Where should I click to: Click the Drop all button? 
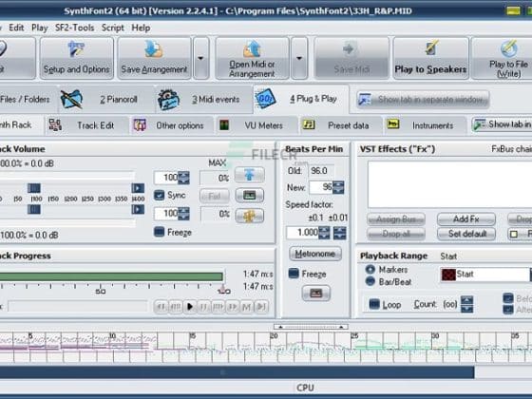tap(396, 234)
